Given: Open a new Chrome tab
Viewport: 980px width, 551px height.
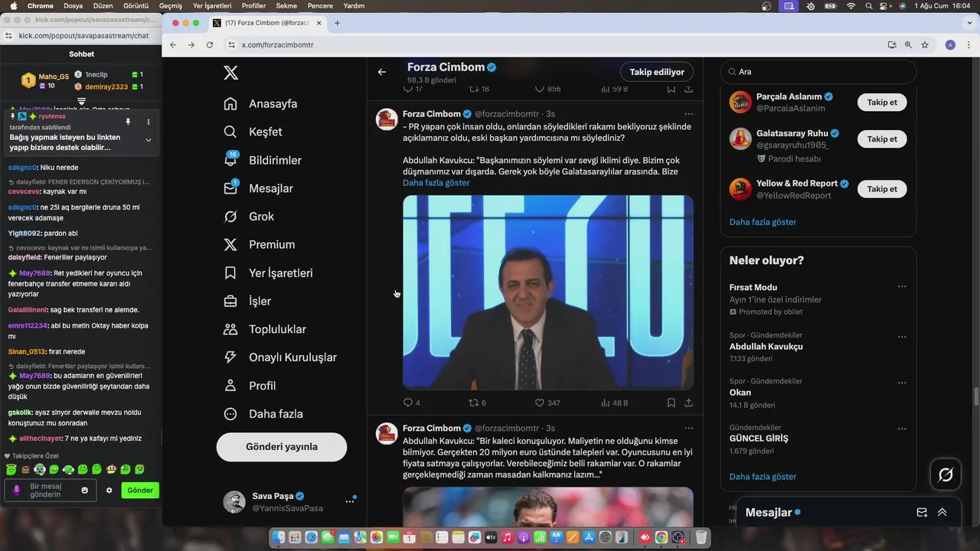Looking at the screenshot, I should pyautogui.click(x=337, y=23).
